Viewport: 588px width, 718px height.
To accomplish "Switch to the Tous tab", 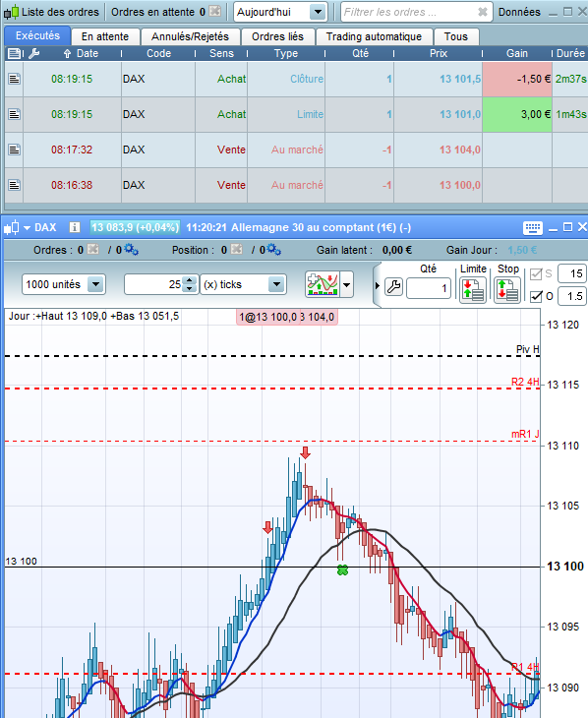I will (456, 36).
